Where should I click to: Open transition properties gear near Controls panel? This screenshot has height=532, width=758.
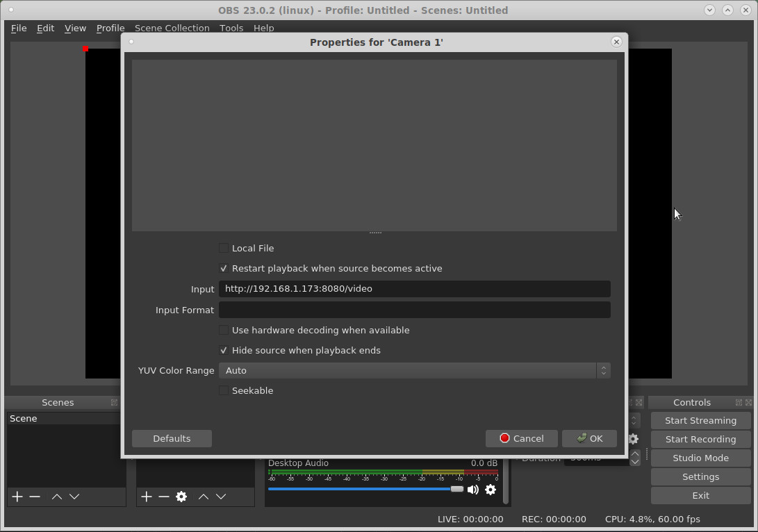[x=633, y=439]
